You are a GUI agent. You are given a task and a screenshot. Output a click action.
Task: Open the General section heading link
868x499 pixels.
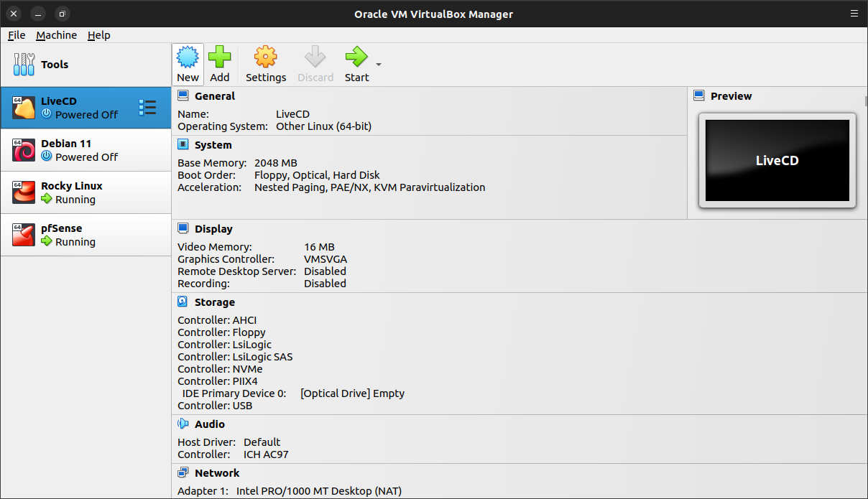tap(215, 95)
